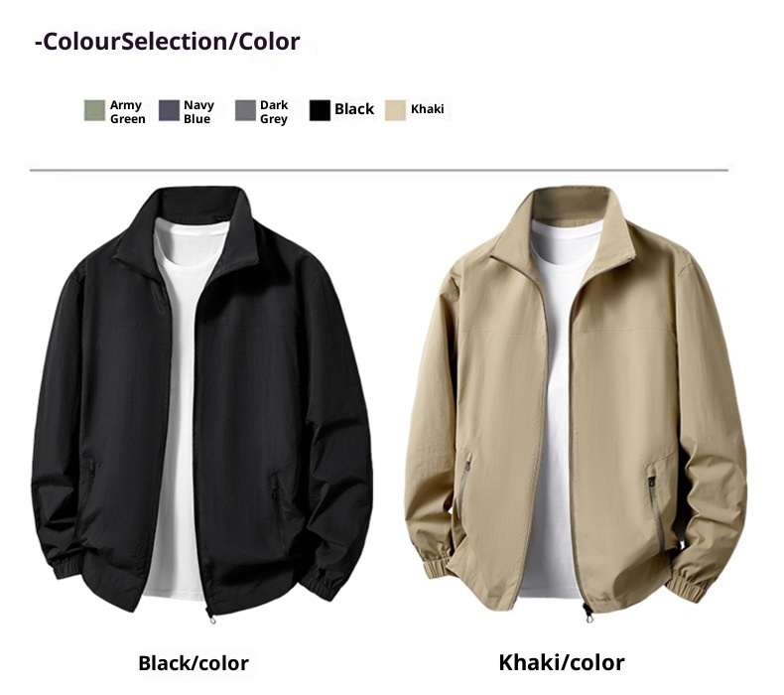This screenshot has height=695, width=784.
Task: Click the khaki jacket's right pocket zipper
Action: click(657, 506)
